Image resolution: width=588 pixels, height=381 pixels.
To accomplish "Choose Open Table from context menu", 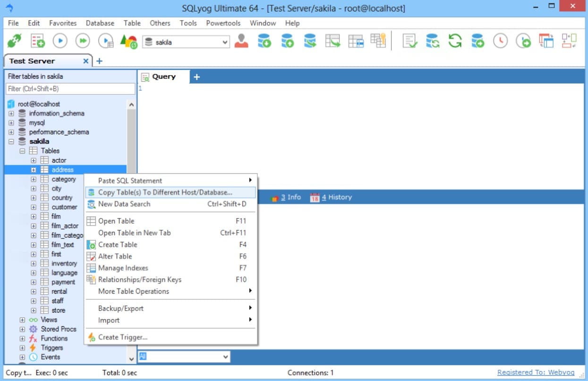I will point(170,221).
